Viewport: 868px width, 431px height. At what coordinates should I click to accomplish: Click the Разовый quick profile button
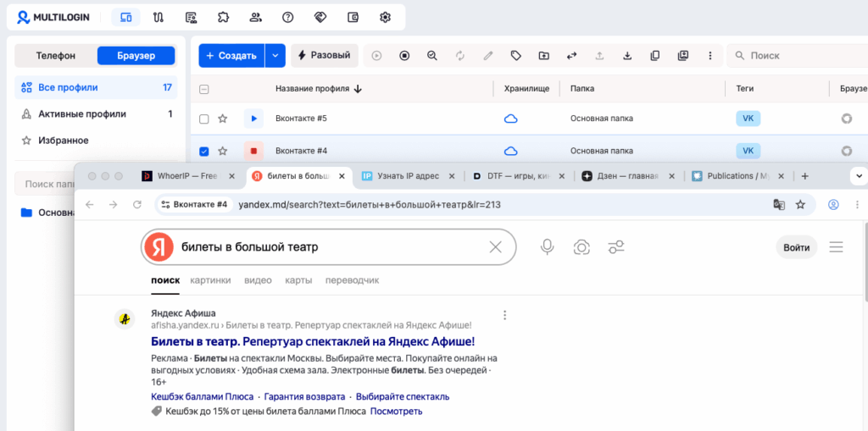coord(325,55)
